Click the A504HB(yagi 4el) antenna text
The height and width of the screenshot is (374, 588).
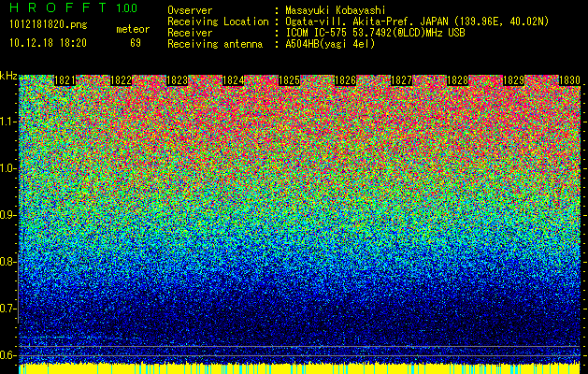point(330,44)
